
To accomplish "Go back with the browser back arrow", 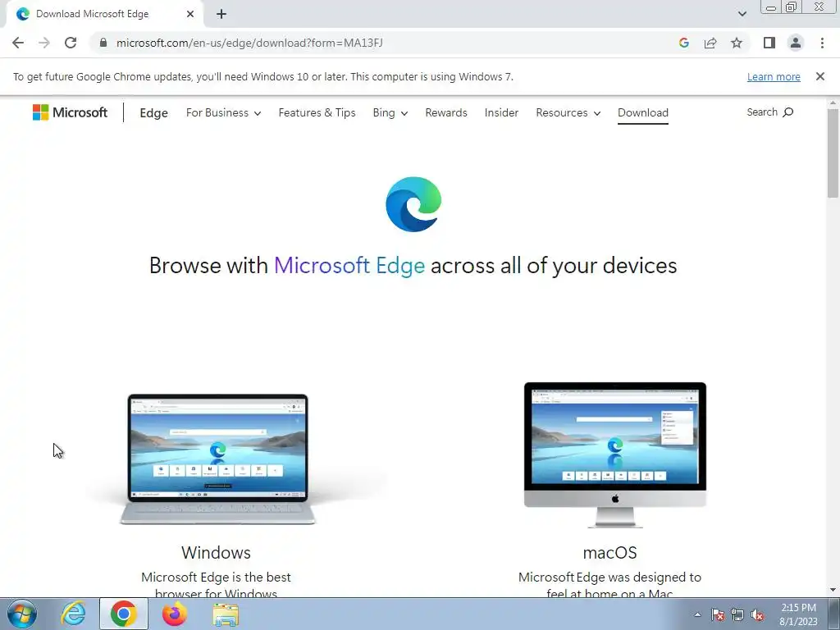I will pyautogui.click(x=18, y=43).
